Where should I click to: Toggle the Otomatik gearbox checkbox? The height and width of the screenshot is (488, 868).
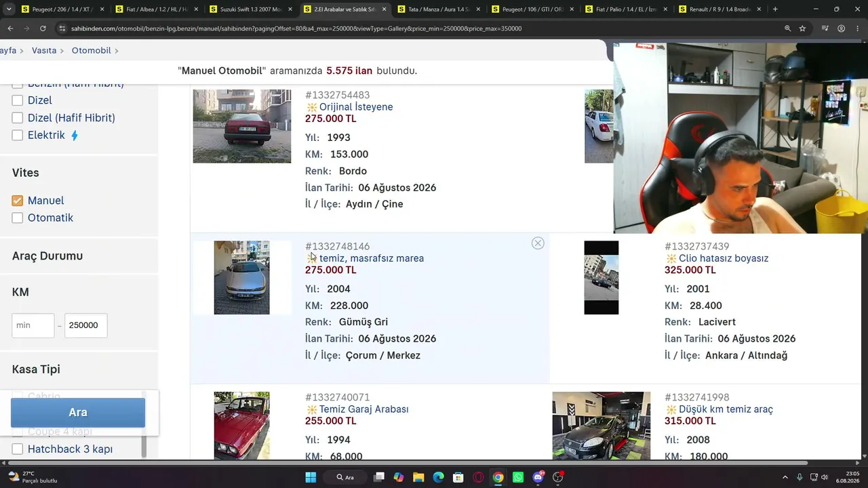pyautogui.click(x=18, y=218)
